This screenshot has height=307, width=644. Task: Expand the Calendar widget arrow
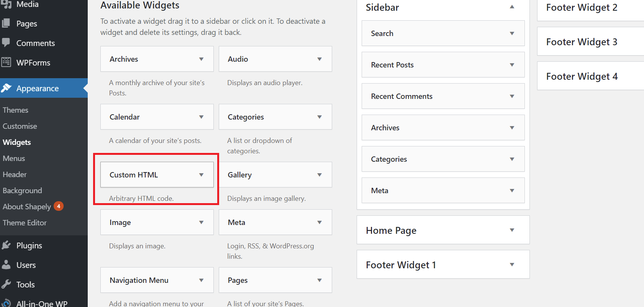coord(201,117)
